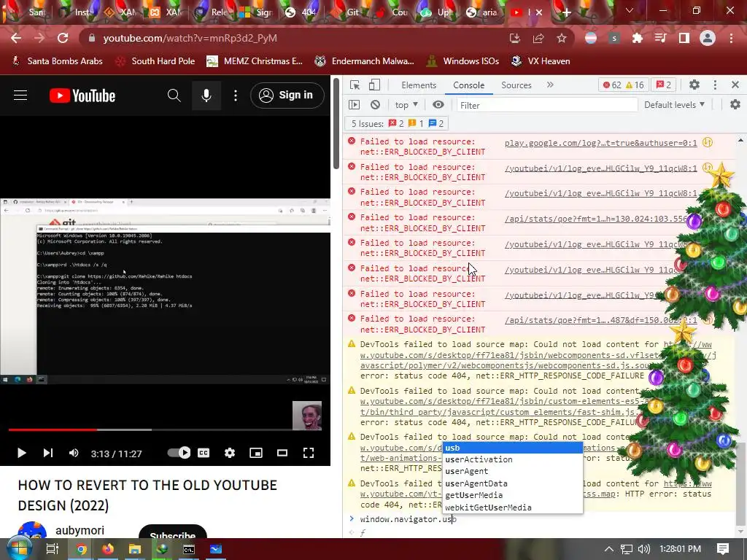Image resolution: width=747 pixels, height=560 pixels.
Task: Open Chrome extensions puzzle icon
Action: tap(638, 38)
